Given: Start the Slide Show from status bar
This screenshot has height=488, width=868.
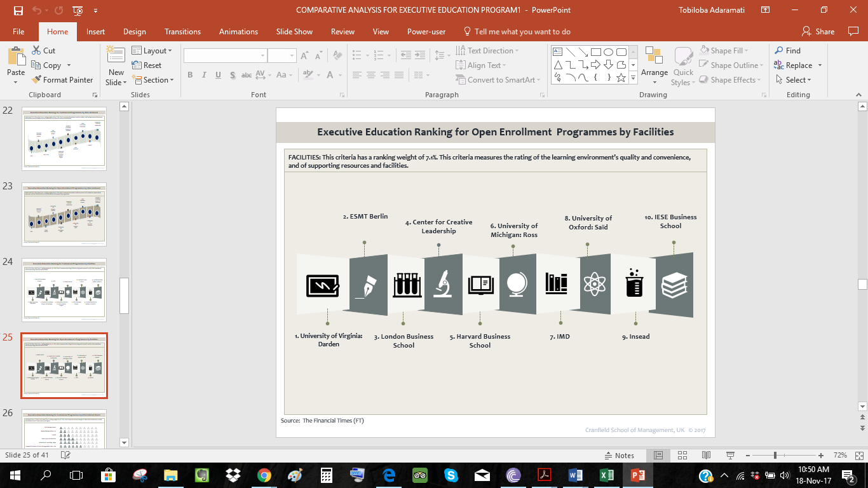Looking at the screenshot, I should [x=730, y=456].
